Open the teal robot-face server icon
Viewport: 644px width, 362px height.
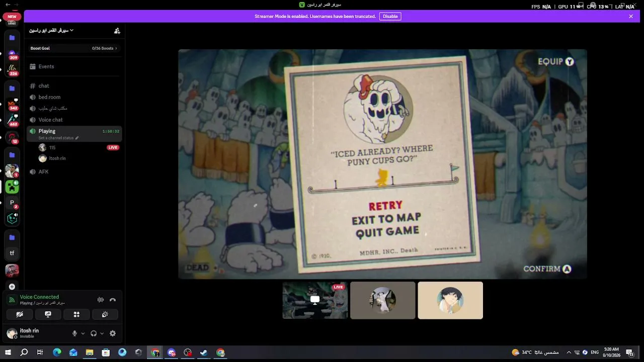[12, 219]
